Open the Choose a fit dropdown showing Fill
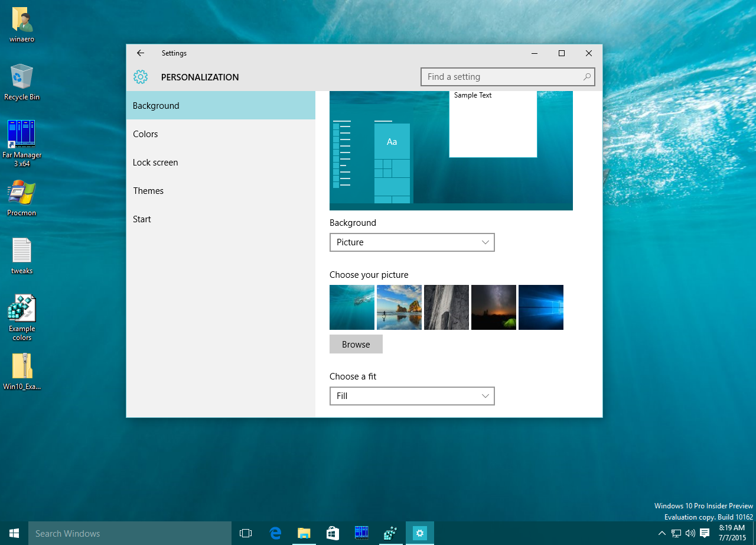The height and width of the screenshot is (545, 756). pyautogui.click(x=412, y=396)
